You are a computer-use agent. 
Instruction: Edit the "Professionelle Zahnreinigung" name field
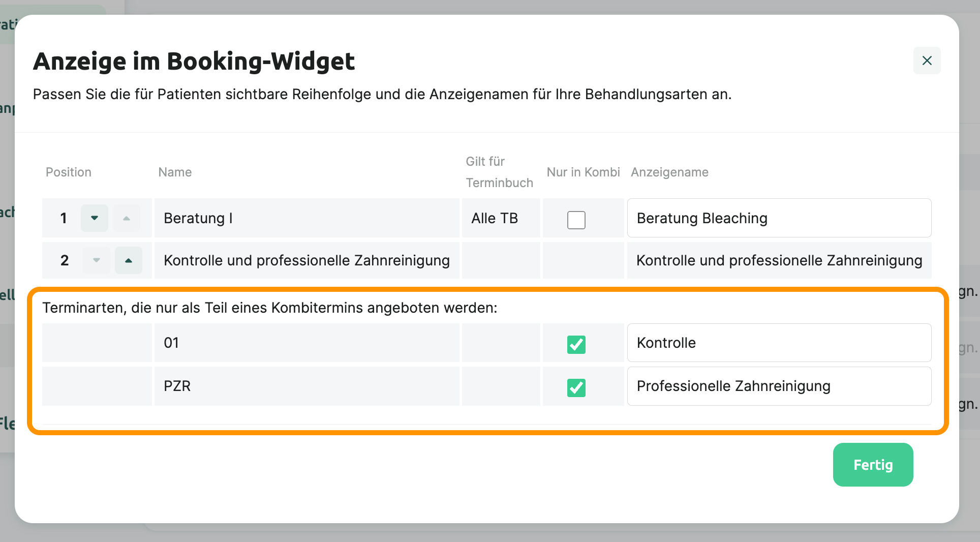tap(779, 386)
